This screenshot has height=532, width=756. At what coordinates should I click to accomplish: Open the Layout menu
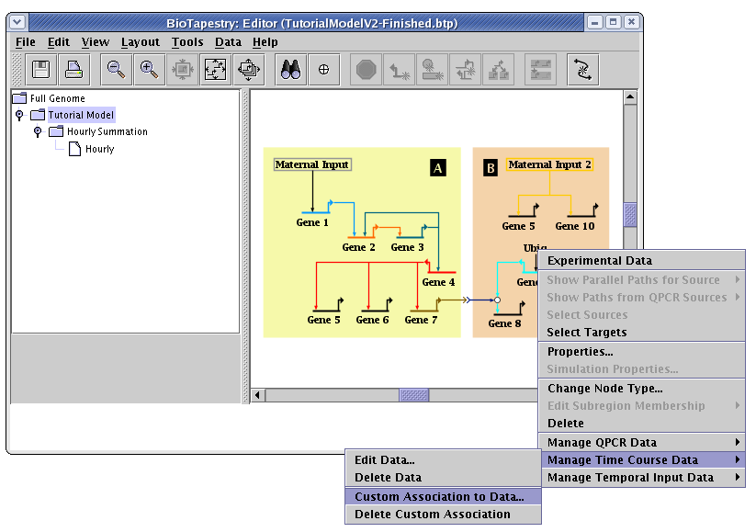(x=140, y=42)
